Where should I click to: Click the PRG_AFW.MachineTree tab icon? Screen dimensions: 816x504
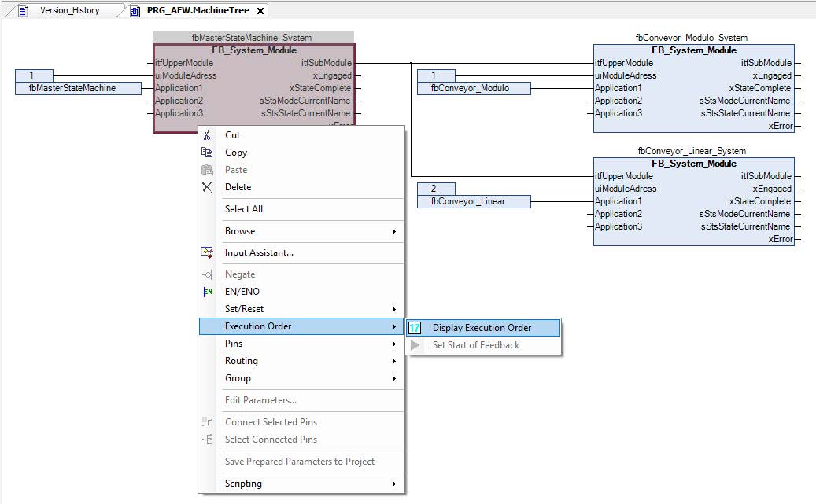pos(135,11)
